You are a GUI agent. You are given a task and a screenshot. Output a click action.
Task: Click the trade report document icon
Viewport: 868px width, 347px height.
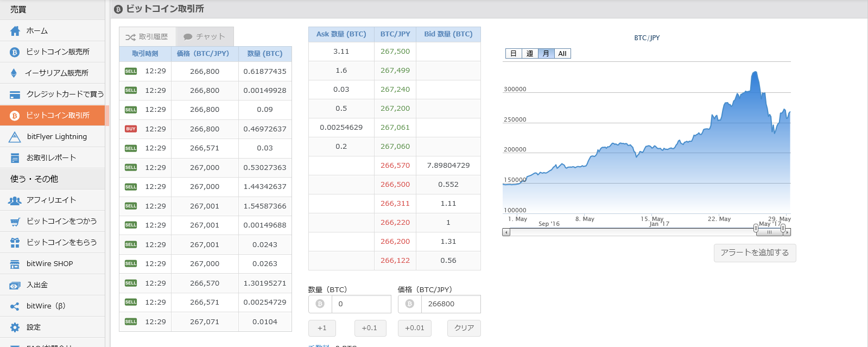point(15,158)
